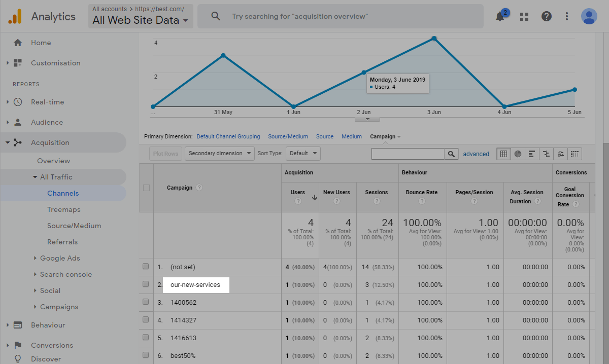
Task: Tick the checkbox for 1416613 row
Action: coord(146,338)
